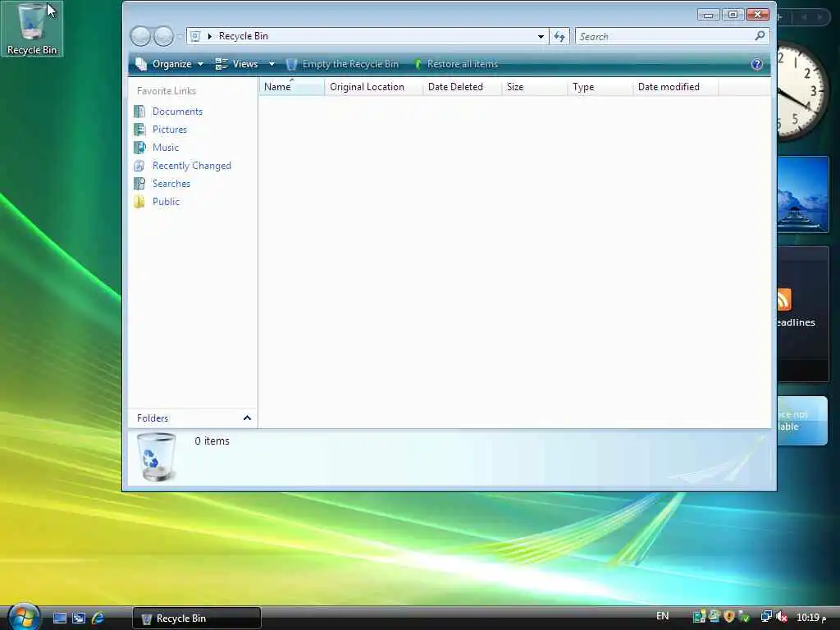Open Music favorite link
The image size is (840, 630).
pyautogui.click(x=166, y=148)
